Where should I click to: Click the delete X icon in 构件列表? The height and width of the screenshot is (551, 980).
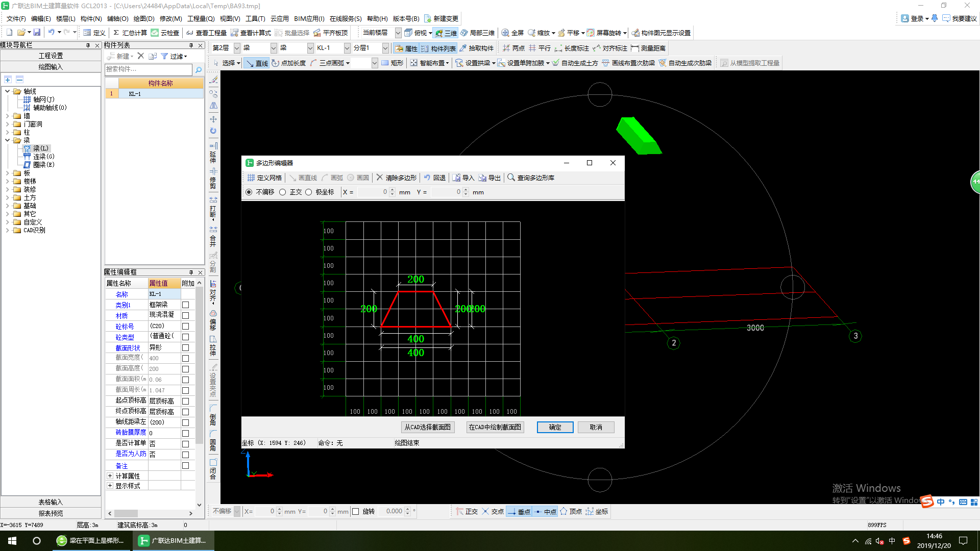[x=141, y=56]
